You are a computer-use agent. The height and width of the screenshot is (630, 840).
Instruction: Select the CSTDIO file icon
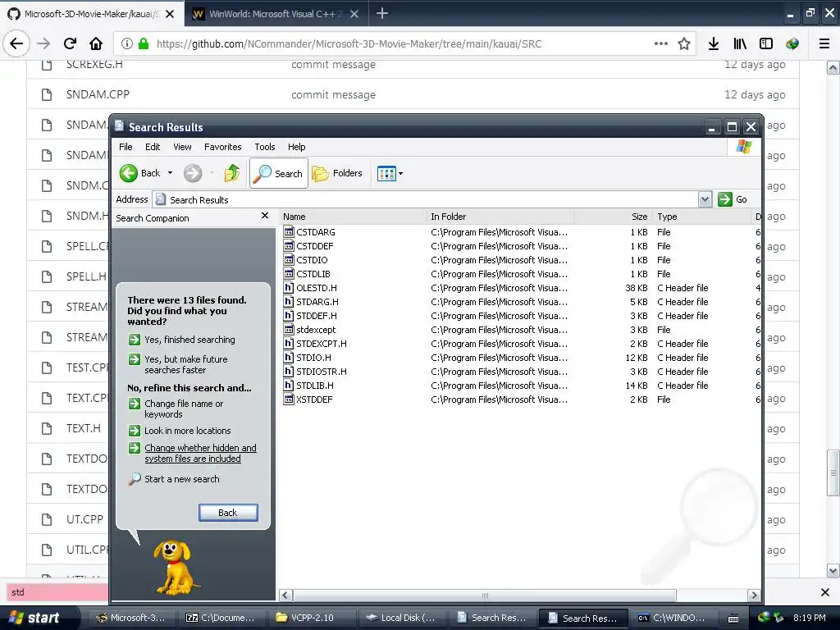pyautogui.click(x=289, y=260)
